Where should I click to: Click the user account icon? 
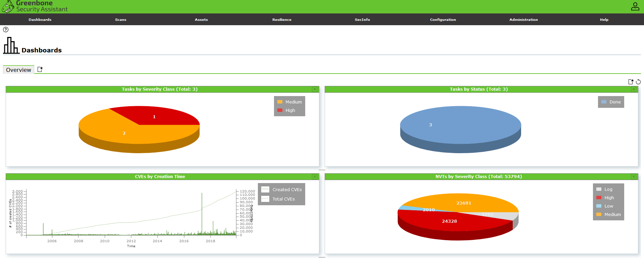coord(635,6)
